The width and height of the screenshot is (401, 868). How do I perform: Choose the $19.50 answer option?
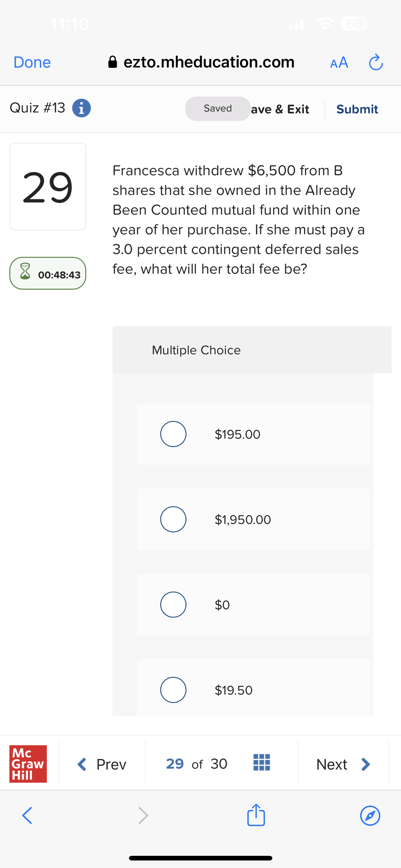click(173, 690)
